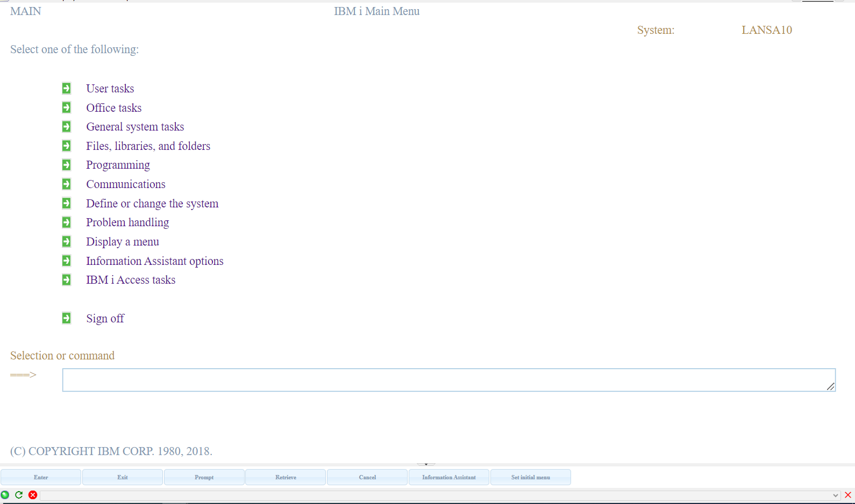
Task: Click the green connection status circle icon
Action: tap(5, 495)
